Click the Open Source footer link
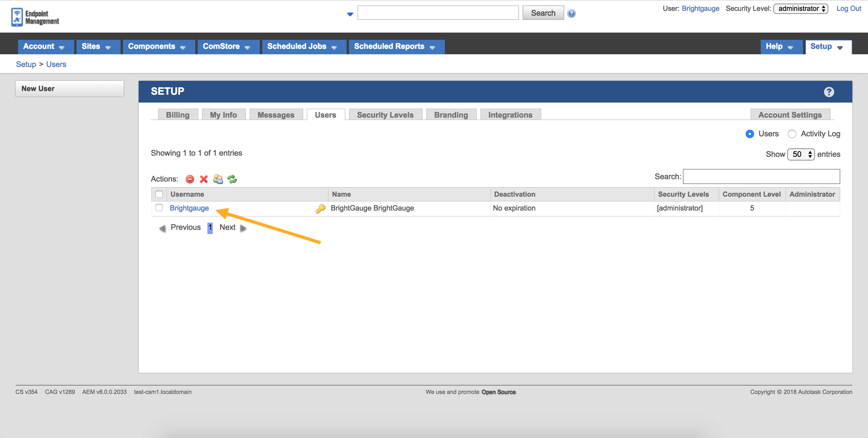The width and height of the screenshot is (868, 438). 498,392
